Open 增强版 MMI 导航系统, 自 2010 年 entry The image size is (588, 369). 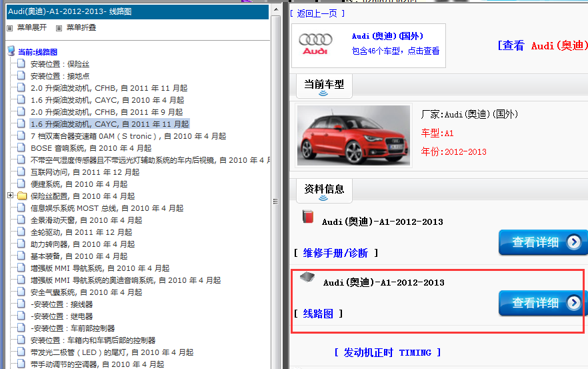[100, 268]
